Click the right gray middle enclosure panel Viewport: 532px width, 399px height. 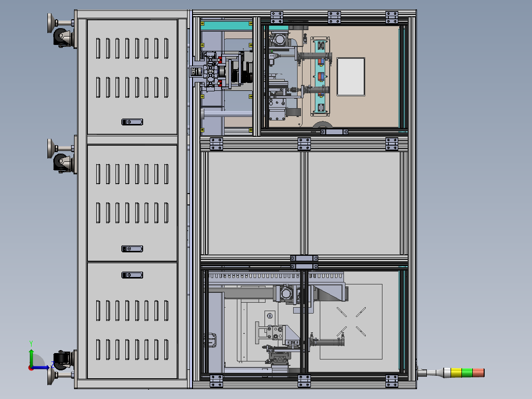(x=354, y=203)
